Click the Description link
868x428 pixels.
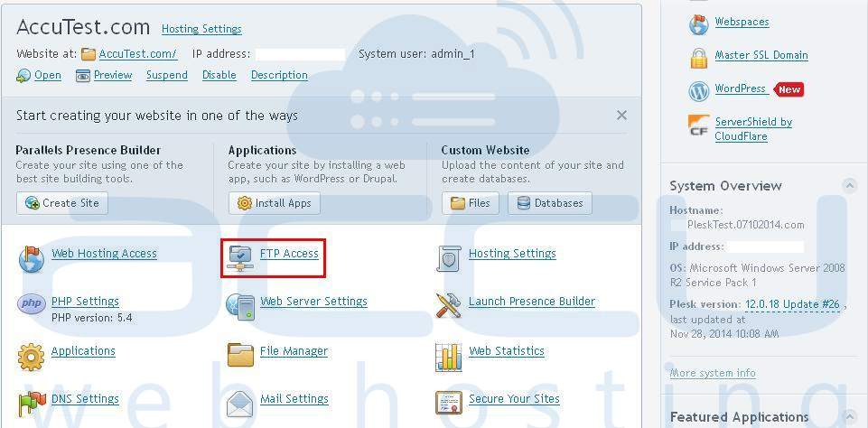click(x=279, y=75)
